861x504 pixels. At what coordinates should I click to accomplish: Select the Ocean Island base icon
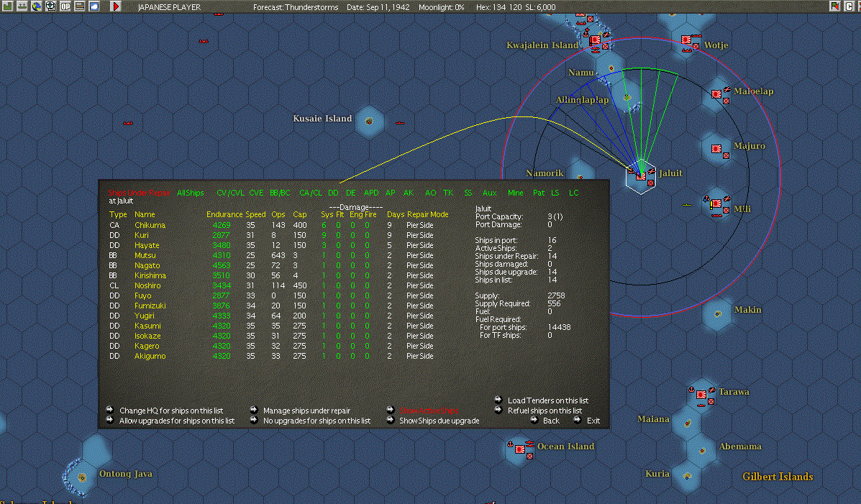[519, 449]
